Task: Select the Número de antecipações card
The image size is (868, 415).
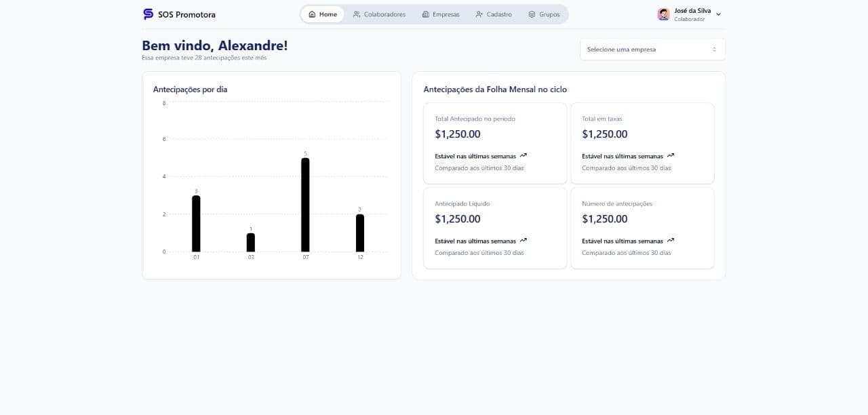Action: [642, 228]
